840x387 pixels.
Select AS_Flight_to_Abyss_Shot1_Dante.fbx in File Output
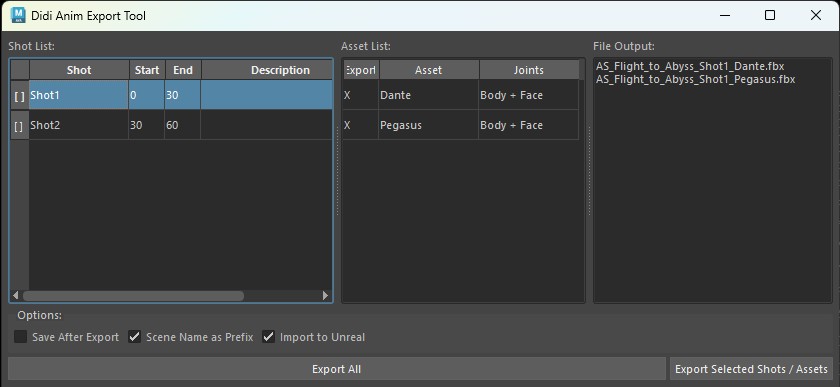click(690, 66)
